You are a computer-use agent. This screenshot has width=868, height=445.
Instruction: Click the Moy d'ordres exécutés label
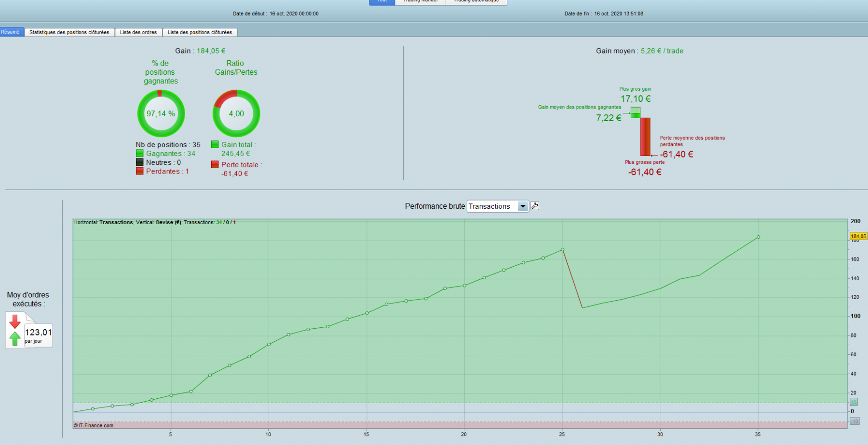(x=28, y=299)
